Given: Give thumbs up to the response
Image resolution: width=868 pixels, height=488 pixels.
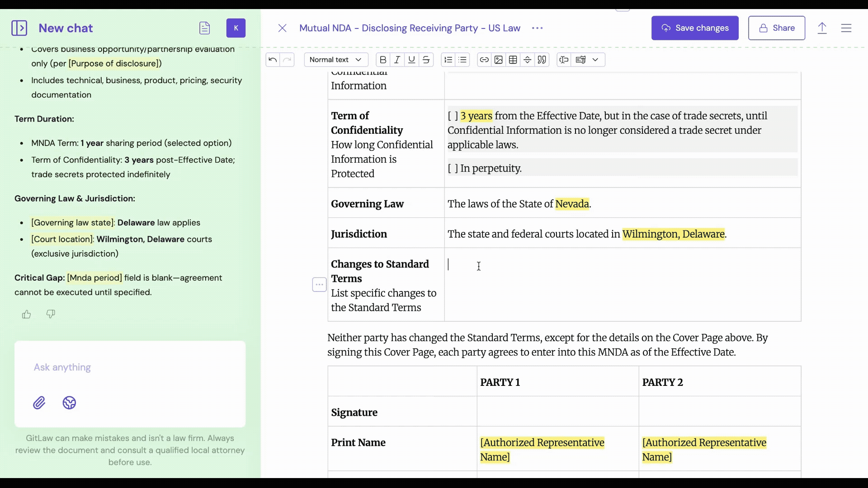Looking at the screenshot, I should point(27,314).
